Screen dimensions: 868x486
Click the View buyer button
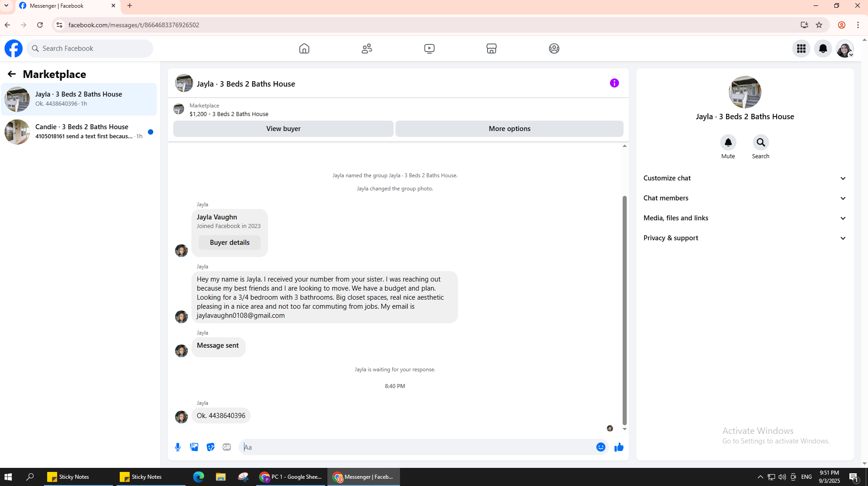click(x=283, y=129)
